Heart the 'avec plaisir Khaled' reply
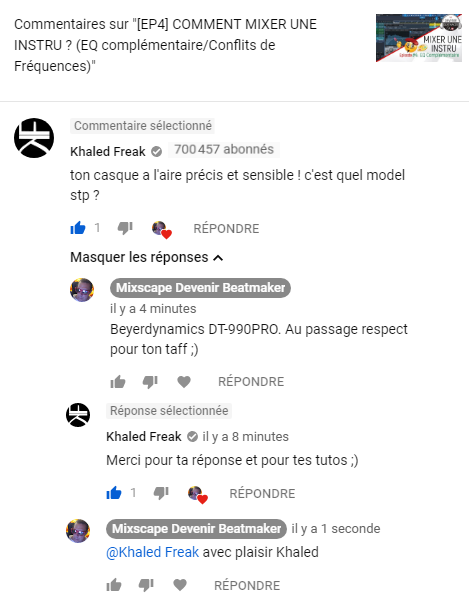 [x=180, y=585]
